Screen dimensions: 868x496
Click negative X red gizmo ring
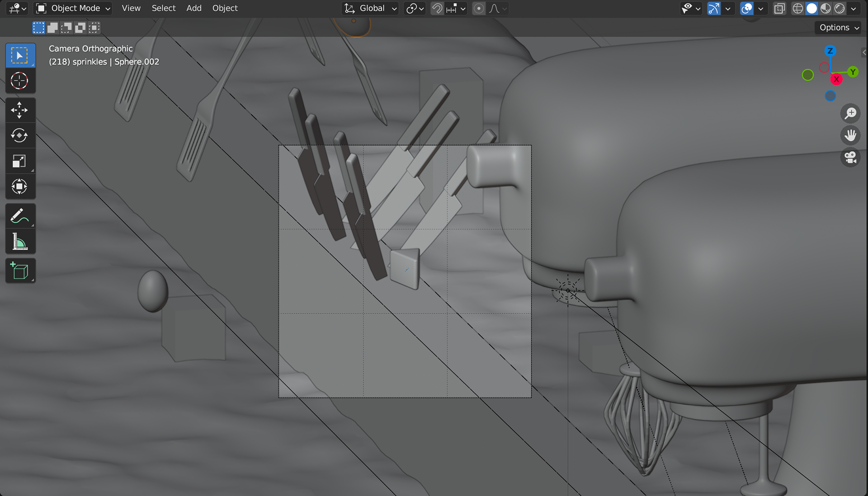pyautogui.click(x=824, y=68)
